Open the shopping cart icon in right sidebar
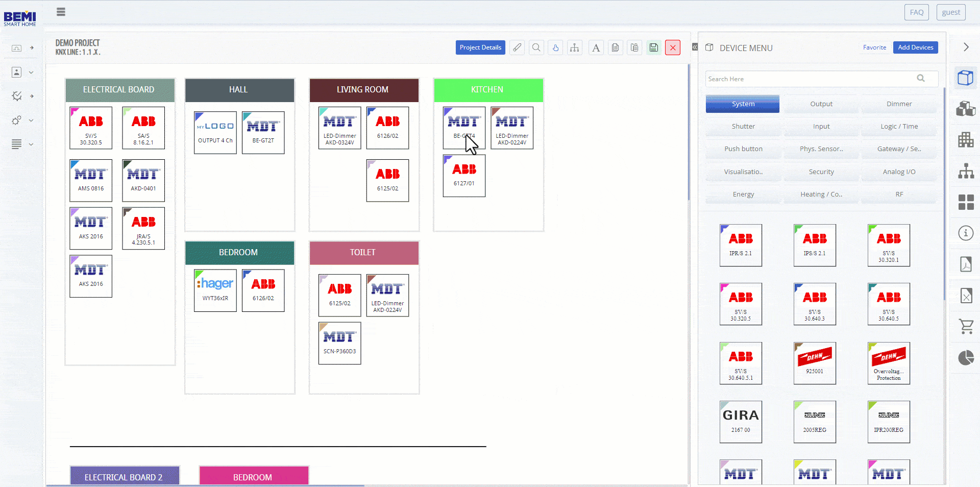Screen dimensions: 980x487 tap(966, 326)
